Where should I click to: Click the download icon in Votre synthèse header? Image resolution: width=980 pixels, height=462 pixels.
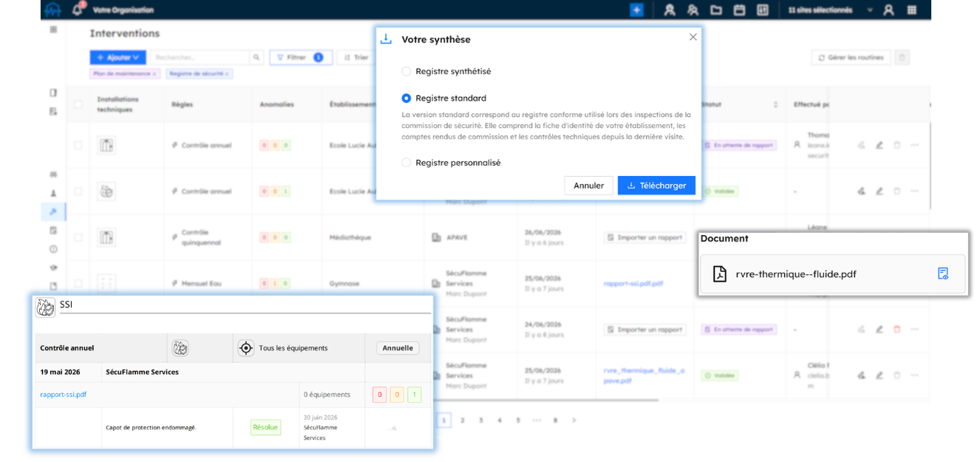386,39
